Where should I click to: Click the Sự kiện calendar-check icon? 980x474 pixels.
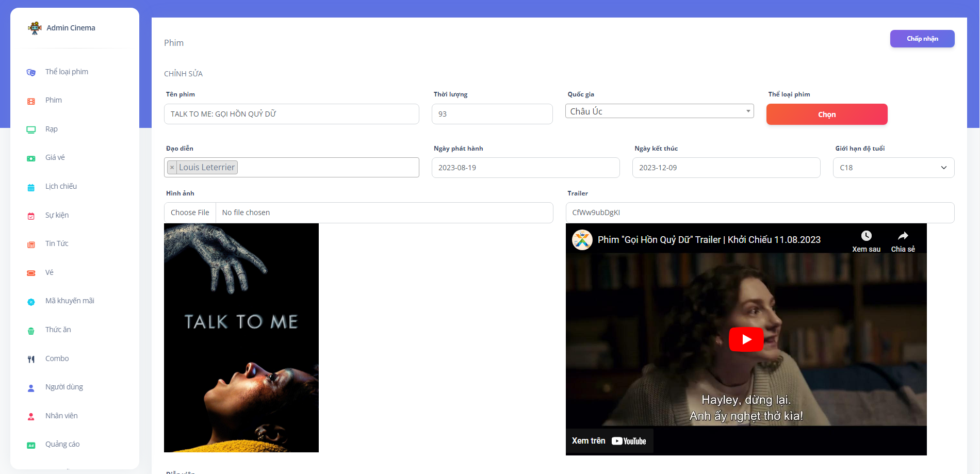pos(31,216)
